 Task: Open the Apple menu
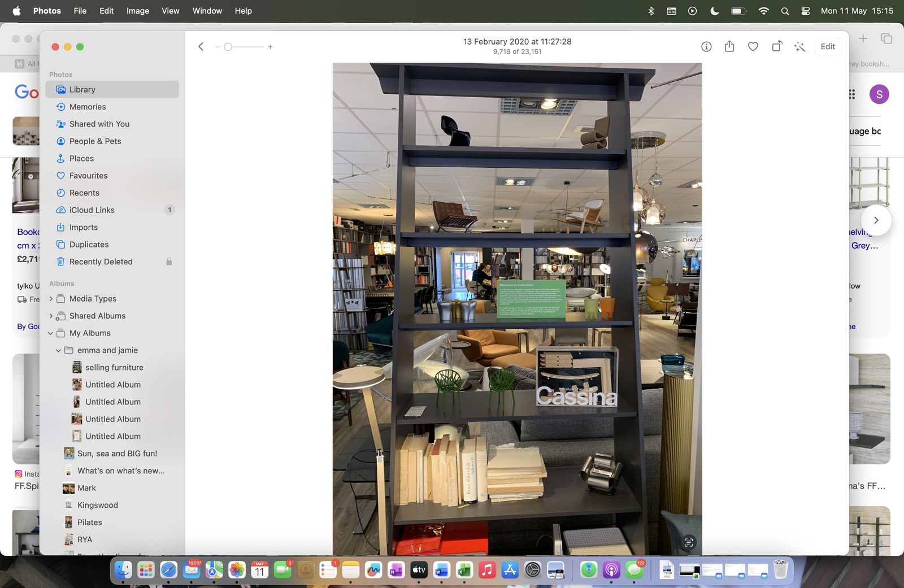coord(16,11)
